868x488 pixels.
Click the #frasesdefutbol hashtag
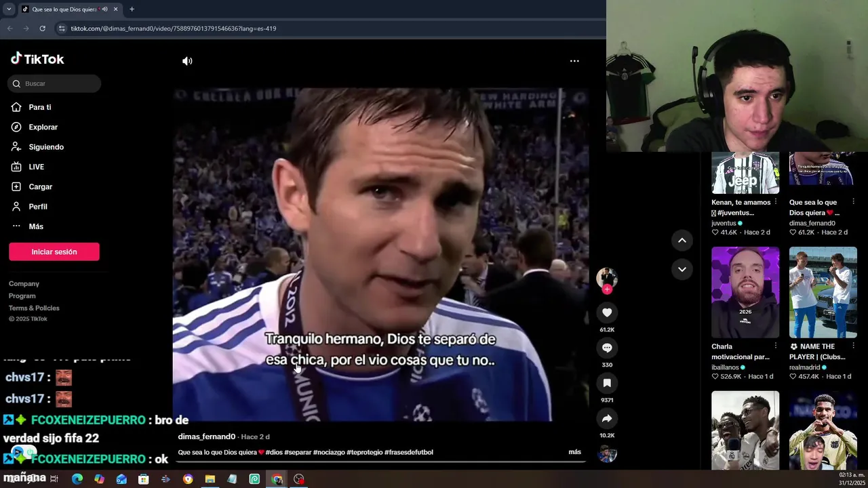[x=408, y=452]
